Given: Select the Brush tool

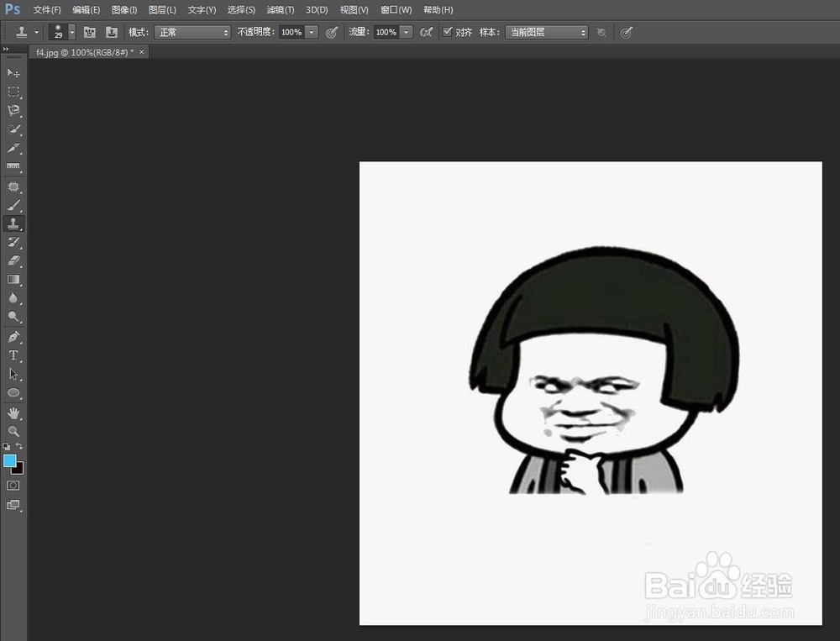Looking at the screenshot, I should point(13,205).
